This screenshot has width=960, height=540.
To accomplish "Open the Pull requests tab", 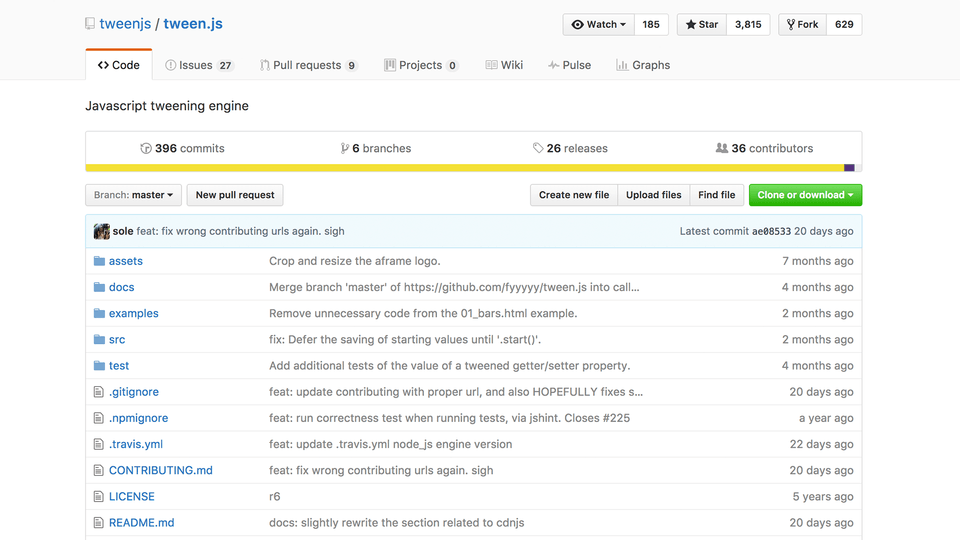I will [x=307, y=65].
